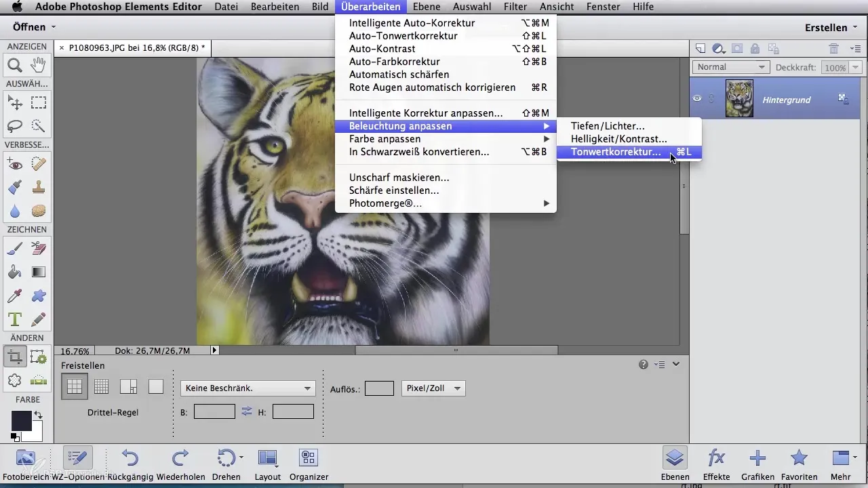Toggle WZ-Optionen panel button
This screenshot has height=488, width=868.
click(77, 465)
